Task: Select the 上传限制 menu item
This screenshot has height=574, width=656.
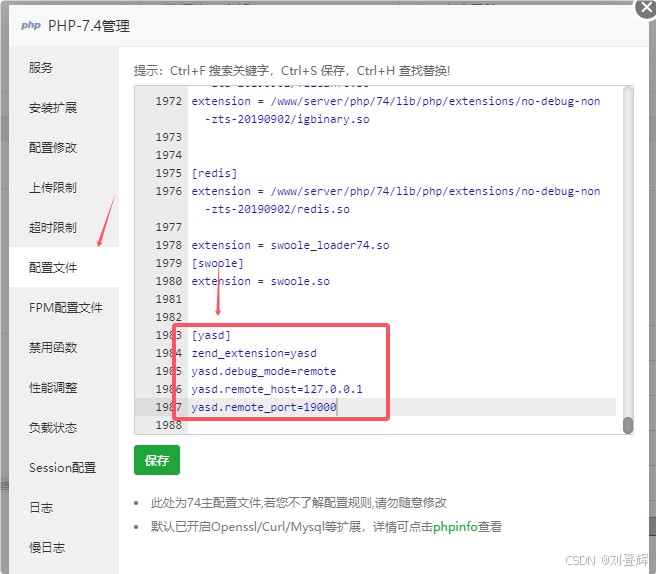Action: (53, 188)
